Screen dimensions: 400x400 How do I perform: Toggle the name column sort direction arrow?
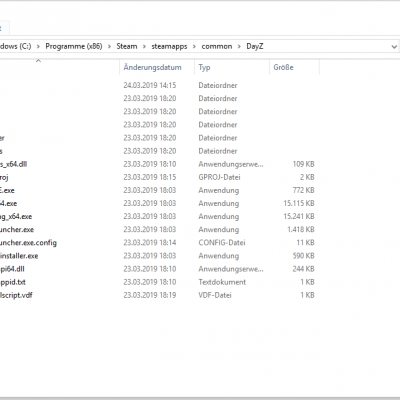[x=38, y=61]
